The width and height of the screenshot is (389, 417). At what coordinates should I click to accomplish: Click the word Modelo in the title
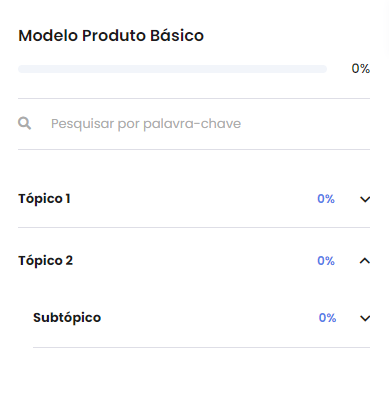coord(48,36)
